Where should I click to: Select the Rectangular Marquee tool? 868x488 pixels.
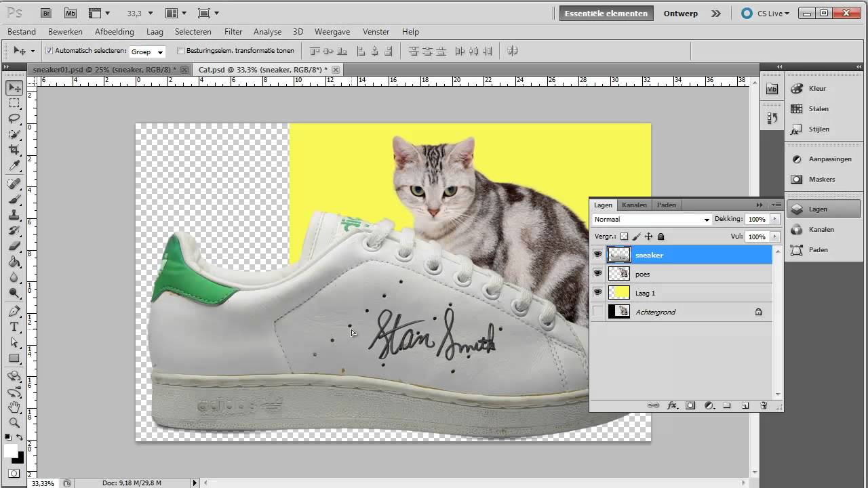[14, 103]
